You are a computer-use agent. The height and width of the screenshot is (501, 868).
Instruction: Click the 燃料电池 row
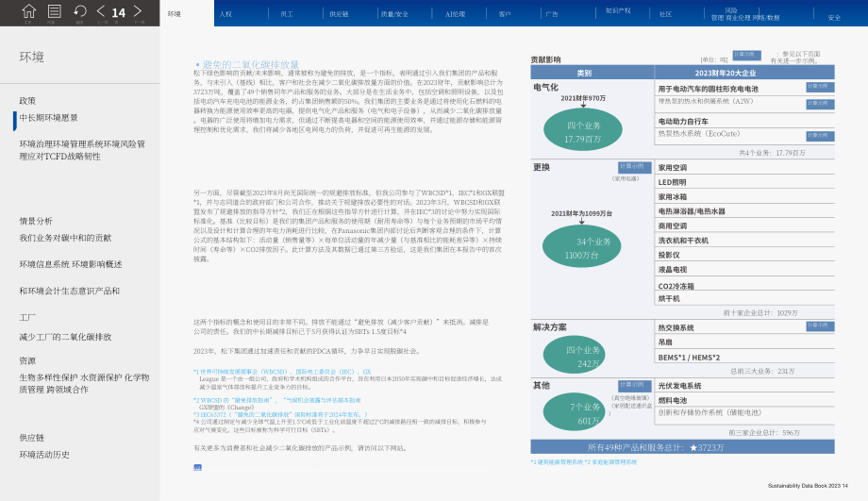[x=744, y=400]
